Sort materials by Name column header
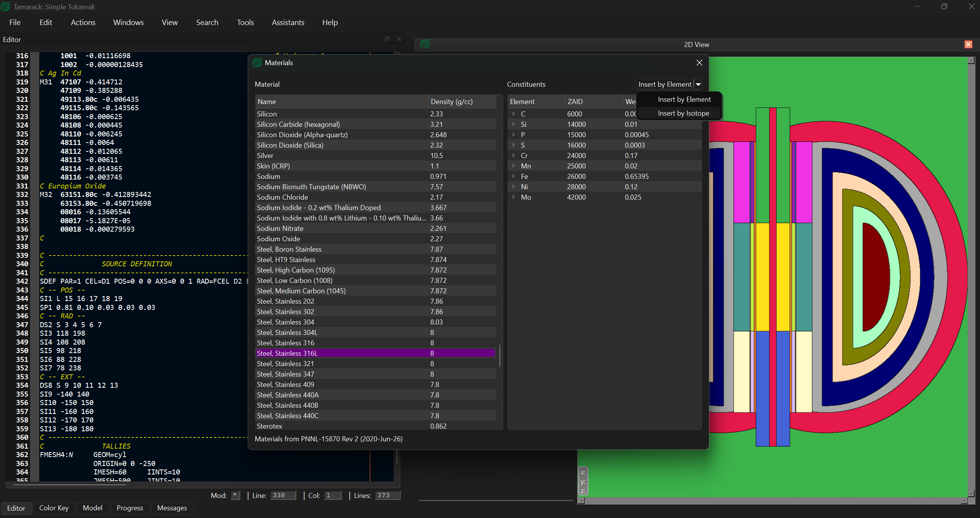 [x=342, y=102]
